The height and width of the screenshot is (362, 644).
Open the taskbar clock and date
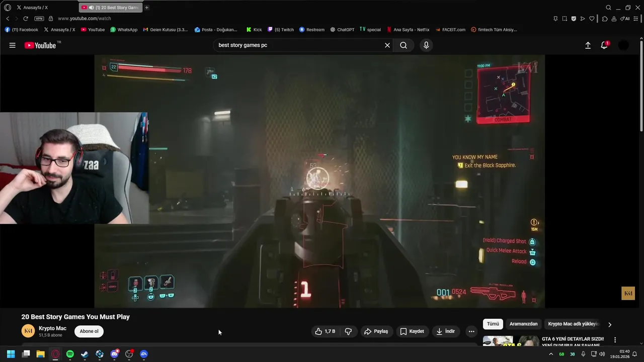coord(620,354)
